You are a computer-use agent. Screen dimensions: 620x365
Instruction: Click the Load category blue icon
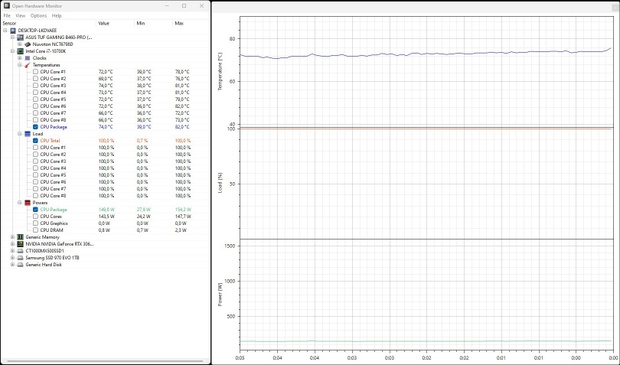point(27,134)
